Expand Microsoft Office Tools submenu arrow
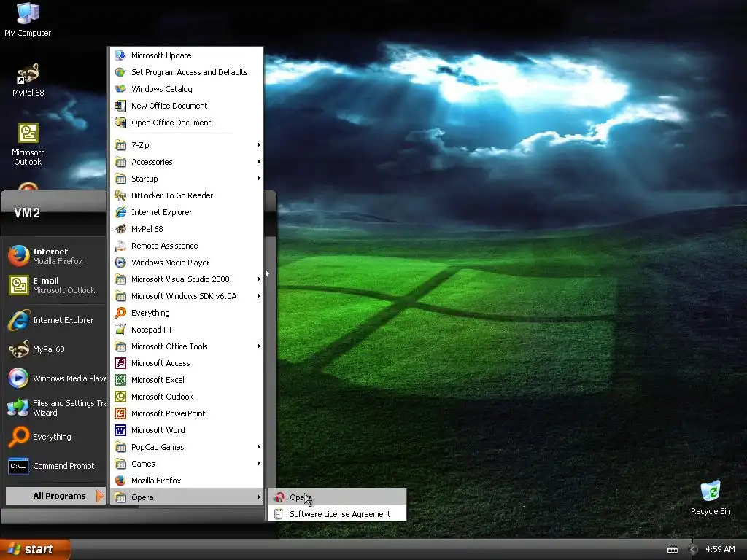 (x=259, y=346)
